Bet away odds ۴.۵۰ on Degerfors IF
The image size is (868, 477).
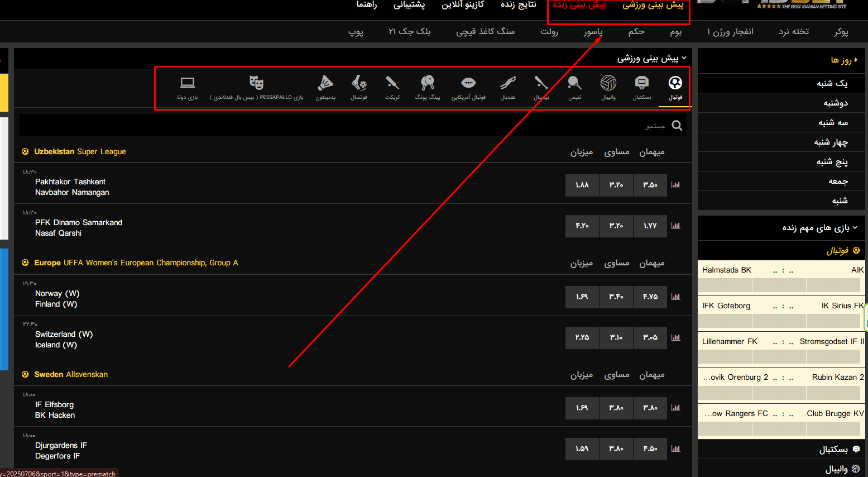(650, 449)
